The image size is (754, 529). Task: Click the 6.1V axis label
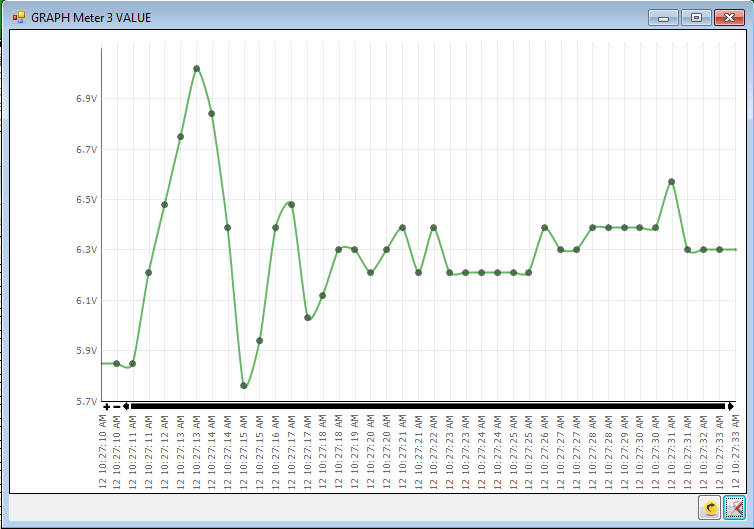click(87, 301)
